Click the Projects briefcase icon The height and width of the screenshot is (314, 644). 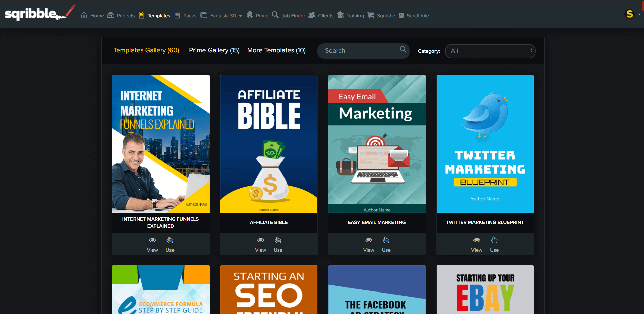[111, 15]
